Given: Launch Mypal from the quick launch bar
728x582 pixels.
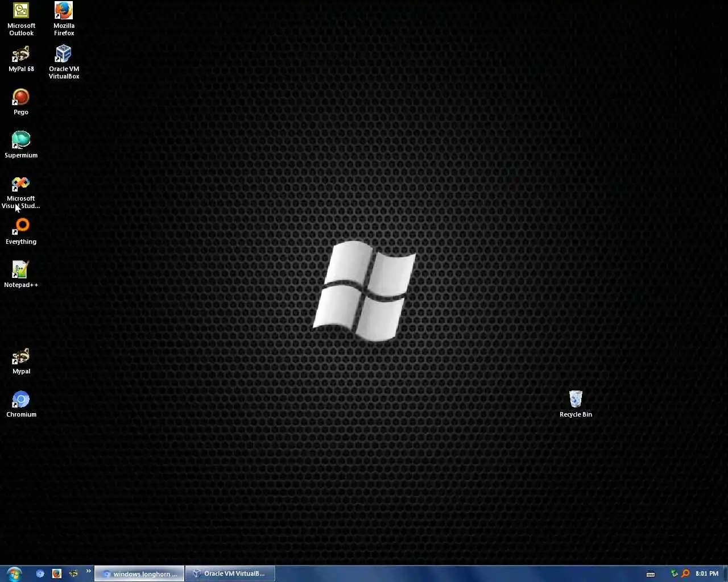Looking at the screenshot, I should click(x=73, y=573).
